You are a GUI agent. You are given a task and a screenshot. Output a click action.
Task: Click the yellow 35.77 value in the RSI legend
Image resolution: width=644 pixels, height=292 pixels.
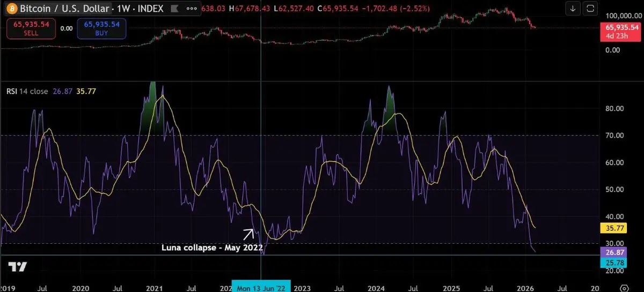pyautogui.click(x=86, y=91)
